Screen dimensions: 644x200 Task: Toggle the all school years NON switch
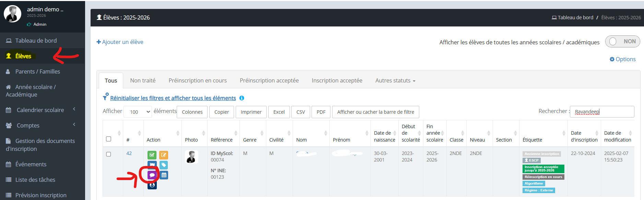(x=622, y=42)
